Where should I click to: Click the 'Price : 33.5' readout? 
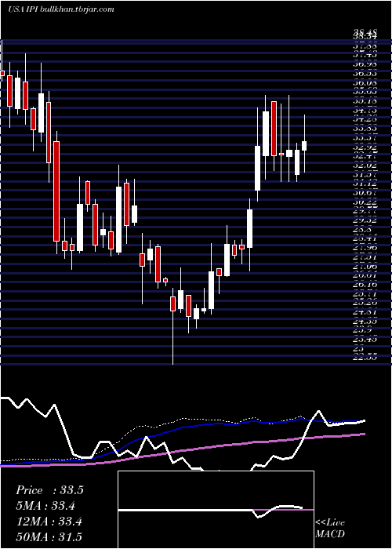tap(49, 490)
